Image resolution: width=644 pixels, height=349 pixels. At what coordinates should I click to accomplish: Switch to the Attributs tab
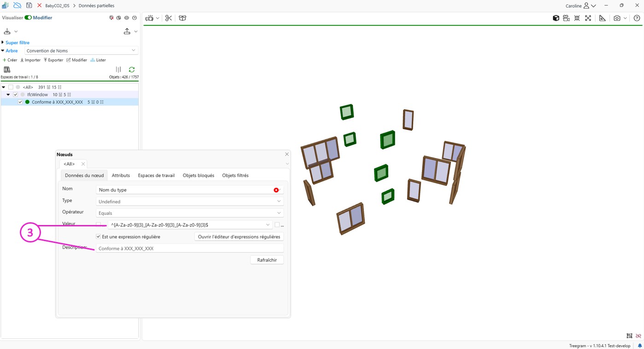point(121,175)
